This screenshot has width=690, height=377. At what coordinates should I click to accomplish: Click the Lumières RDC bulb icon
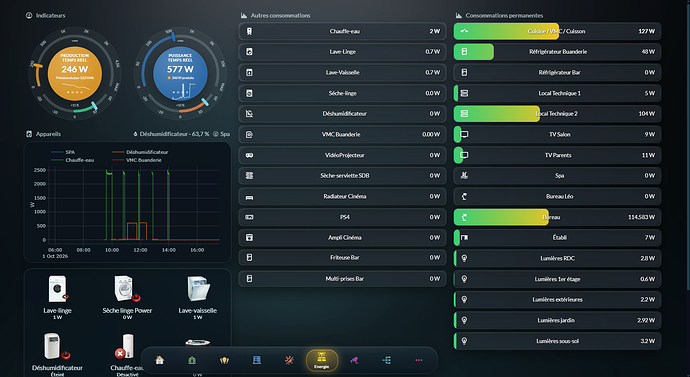464,259
